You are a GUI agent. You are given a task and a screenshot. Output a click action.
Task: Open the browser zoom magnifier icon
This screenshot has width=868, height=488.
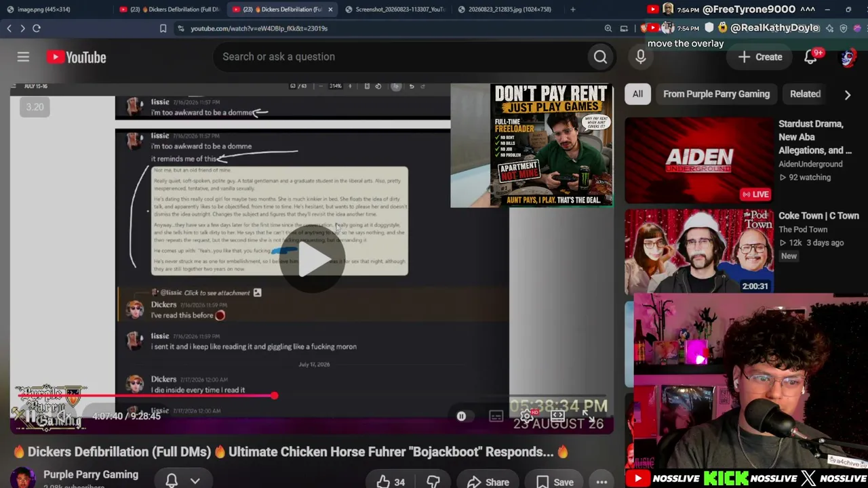coord(608,28)
